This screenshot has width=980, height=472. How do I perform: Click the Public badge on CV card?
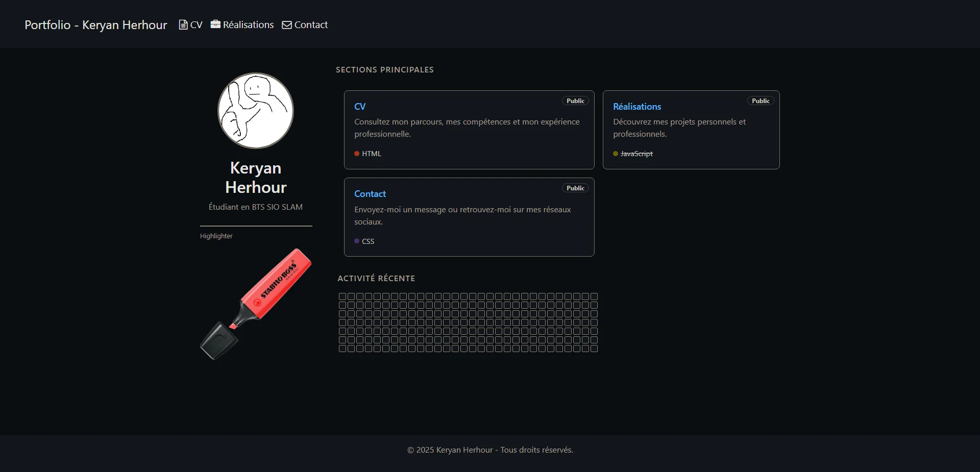(x=575, y=101)
